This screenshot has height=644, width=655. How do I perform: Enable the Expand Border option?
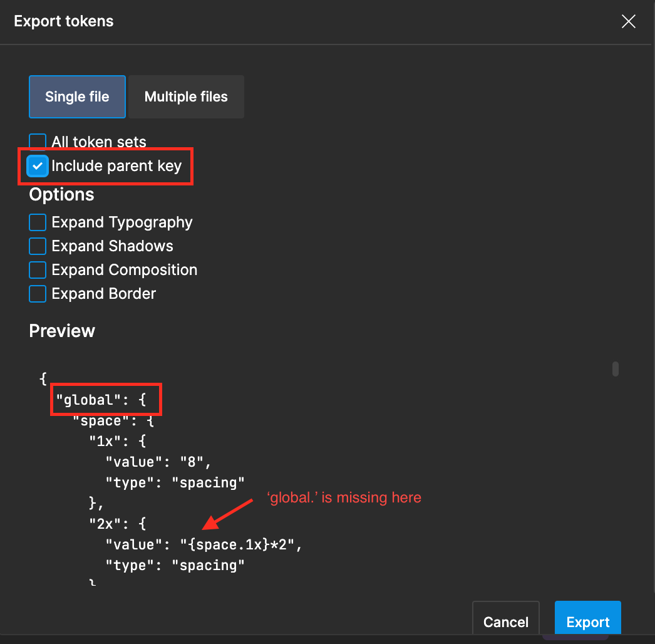point(38,293)
